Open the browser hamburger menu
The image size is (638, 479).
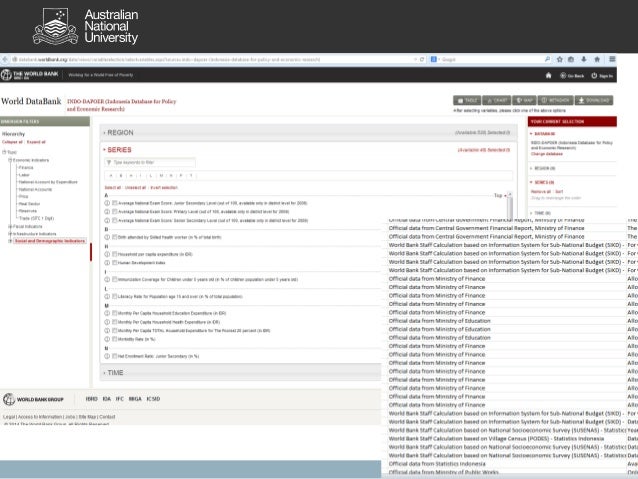tap(612, 59)
